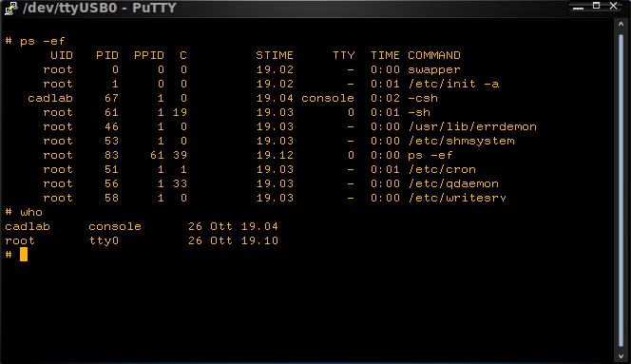Screen dimensions: 631x364
Task: Close the PuTTY window
Action: click(613, 6)
